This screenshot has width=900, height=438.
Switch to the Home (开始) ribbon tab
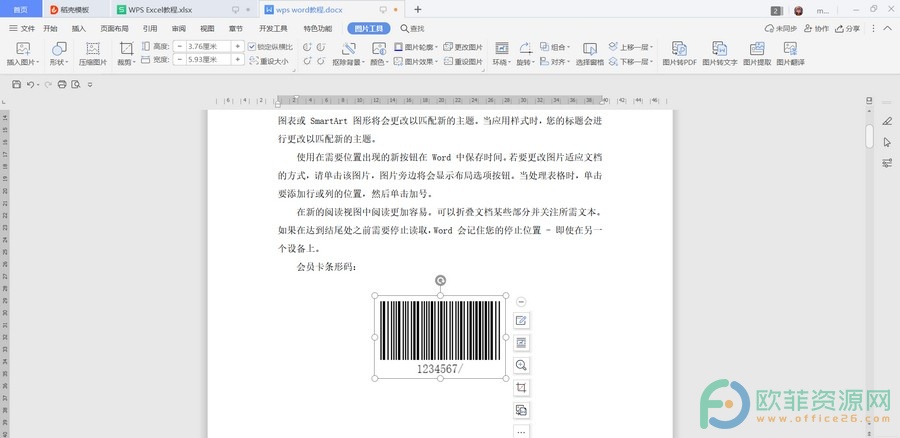click(x=51, y=29)
